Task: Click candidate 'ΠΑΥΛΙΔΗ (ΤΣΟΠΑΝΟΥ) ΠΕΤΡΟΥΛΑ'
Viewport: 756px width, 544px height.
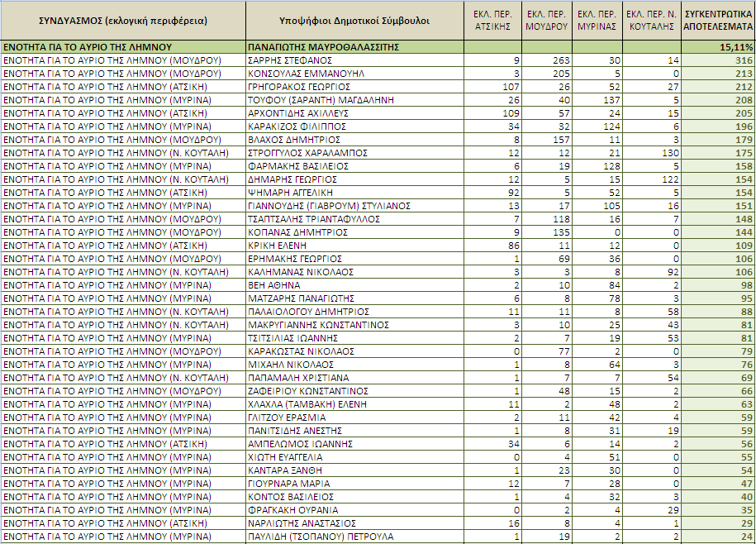Action: 321,537
